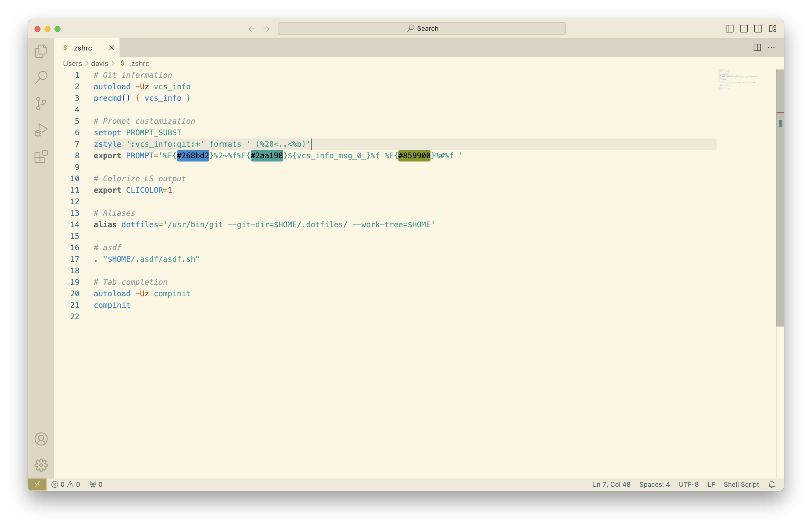Click '${vcs_info_msg_0_}' in PROMPT line
This screenshot has width=812, height=528.
329,155
